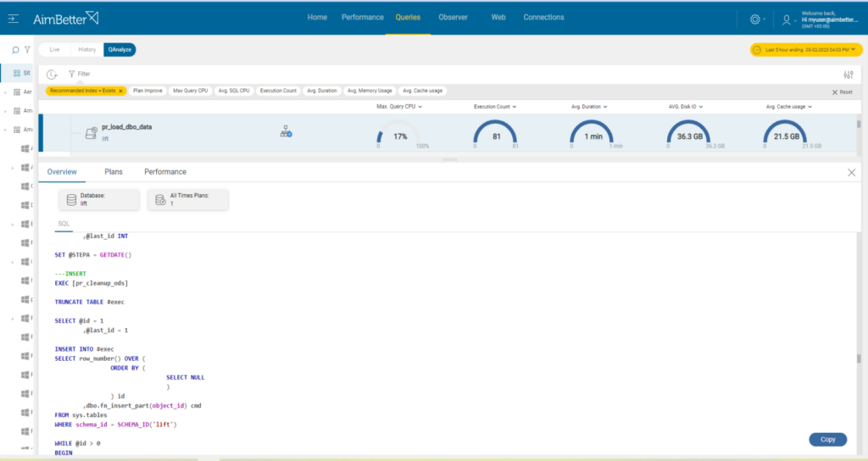The height and width of the screenshot is (461, 868).
Task: Remove the Recommended Index Exists filter chip
Action: tap(120, 91)
